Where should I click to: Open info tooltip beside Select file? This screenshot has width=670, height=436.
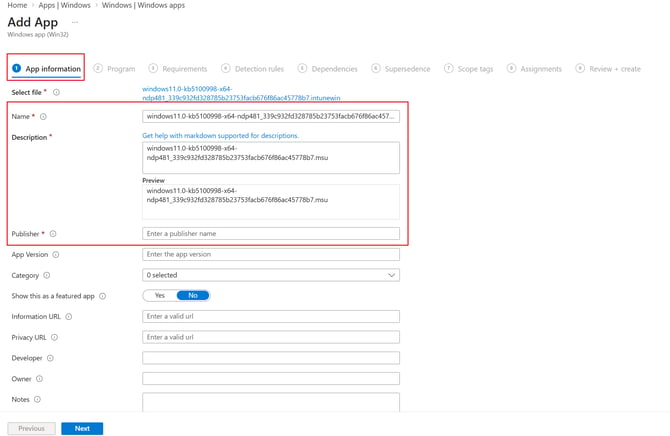(56, 92)
